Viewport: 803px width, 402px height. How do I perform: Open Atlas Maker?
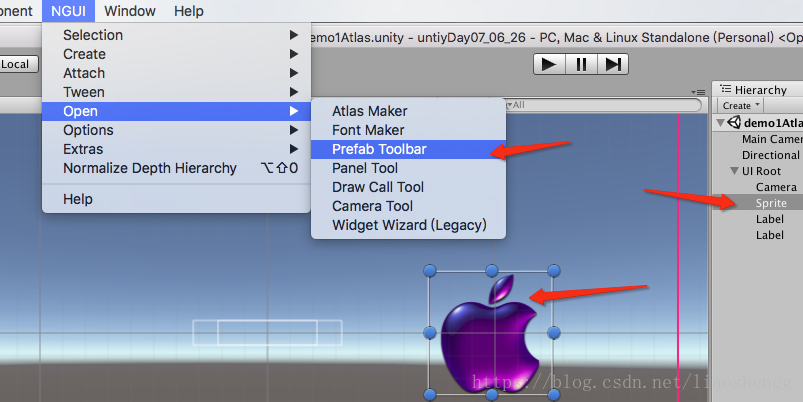click(x=408, y=111)
